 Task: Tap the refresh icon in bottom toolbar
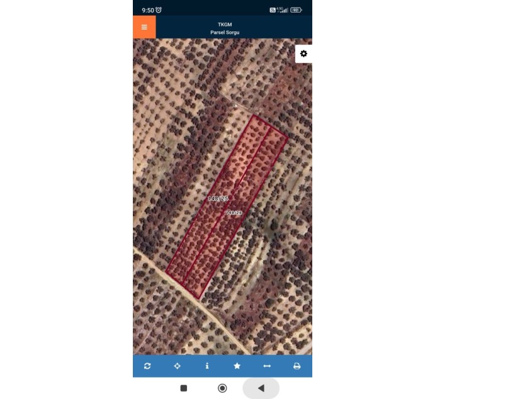point(147,366)
